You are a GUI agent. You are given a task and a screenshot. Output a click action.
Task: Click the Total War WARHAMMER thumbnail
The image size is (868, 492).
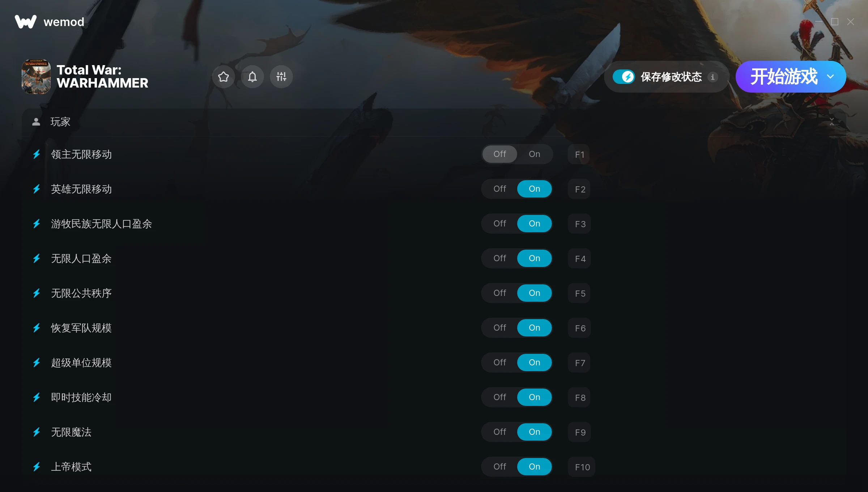(x=36, y=77)
